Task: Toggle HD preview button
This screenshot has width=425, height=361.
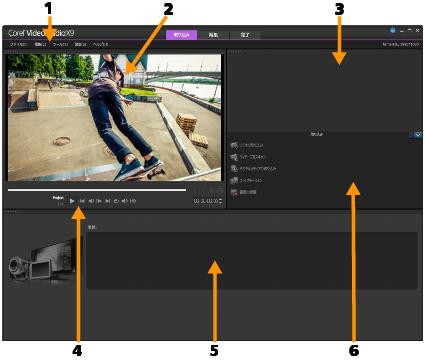Action: [x=133, y=201]
